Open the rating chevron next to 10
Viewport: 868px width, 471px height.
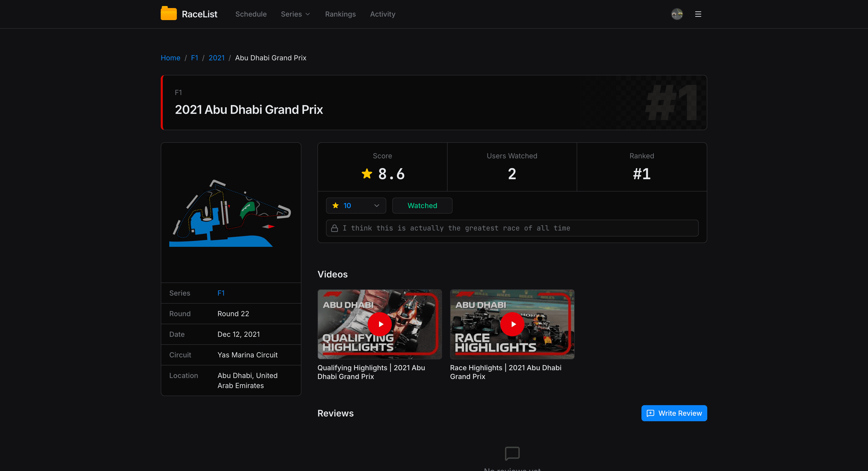pos(376,205)
